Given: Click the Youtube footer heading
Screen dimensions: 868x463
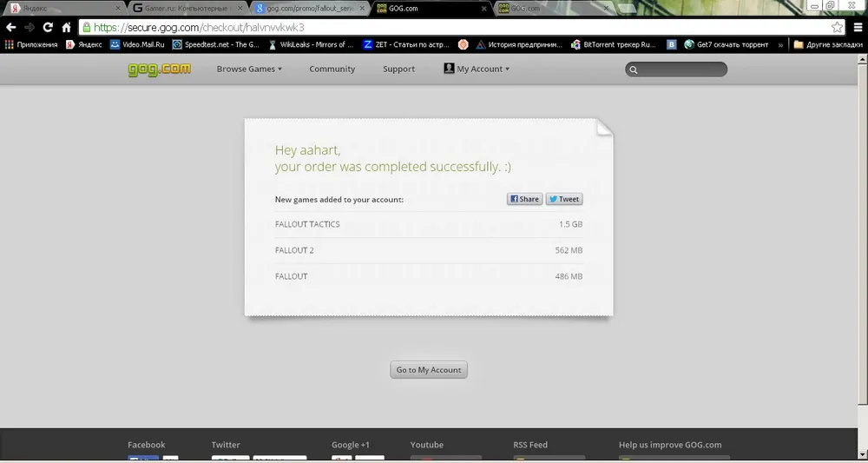Looking at the screenshot, I should 427,445.
